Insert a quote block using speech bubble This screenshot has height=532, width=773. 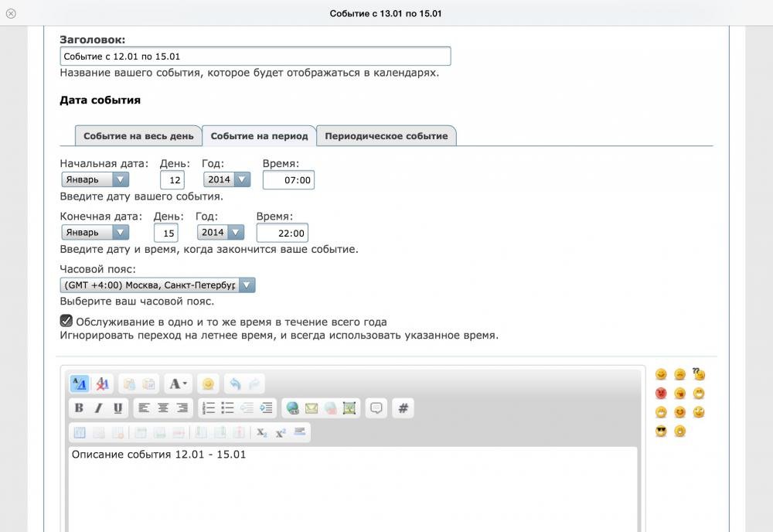coord(376,408)
